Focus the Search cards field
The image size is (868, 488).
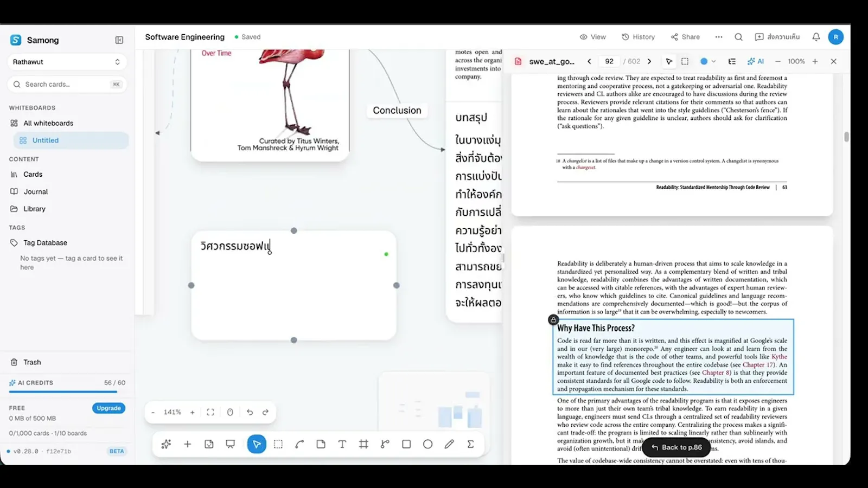click(67, 84)
